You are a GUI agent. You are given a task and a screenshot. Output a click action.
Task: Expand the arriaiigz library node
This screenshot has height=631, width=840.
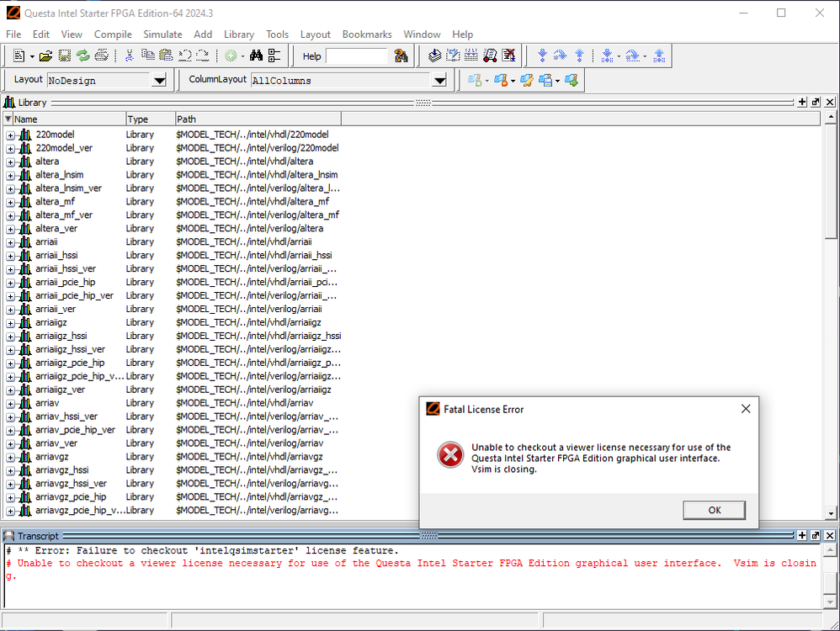click(x=10, y=323)
